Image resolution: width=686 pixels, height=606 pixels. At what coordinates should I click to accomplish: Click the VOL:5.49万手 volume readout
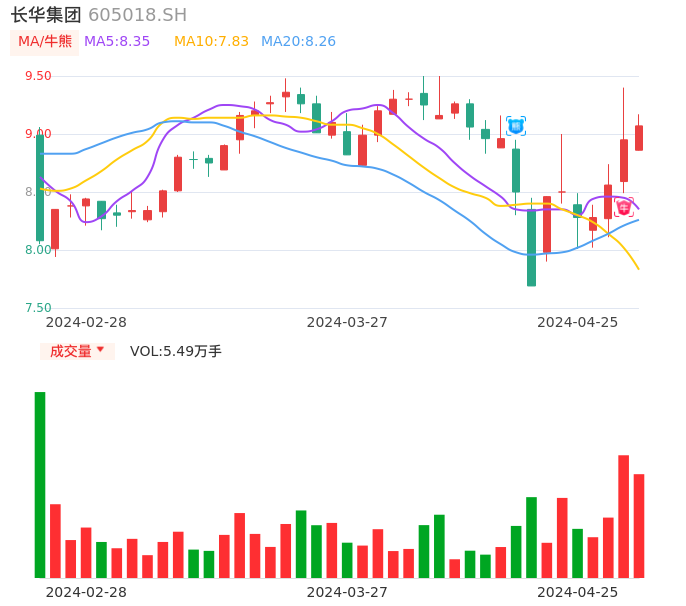click(176, 351)
